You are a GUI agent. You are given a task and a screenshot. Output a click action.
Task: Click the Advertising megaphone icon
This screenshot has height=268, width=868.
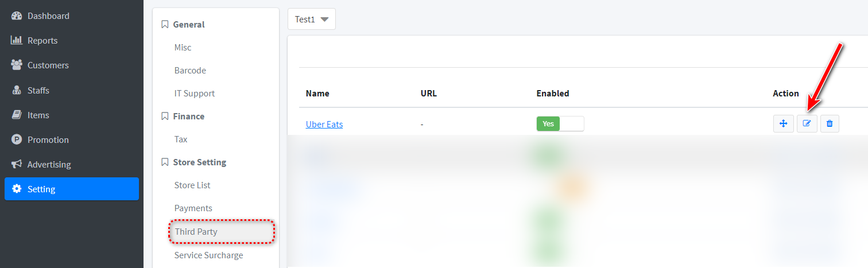[17, 164]
